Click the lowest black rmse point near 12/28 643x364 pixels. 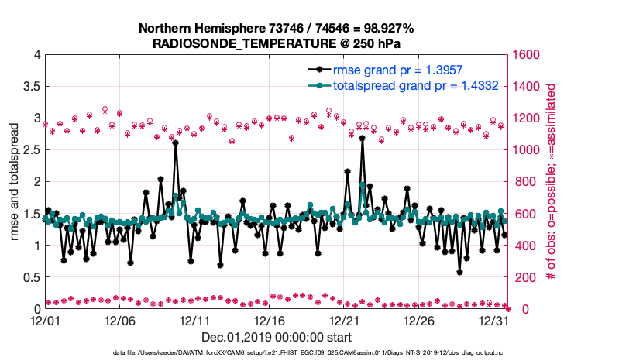(x=459, y=272)
